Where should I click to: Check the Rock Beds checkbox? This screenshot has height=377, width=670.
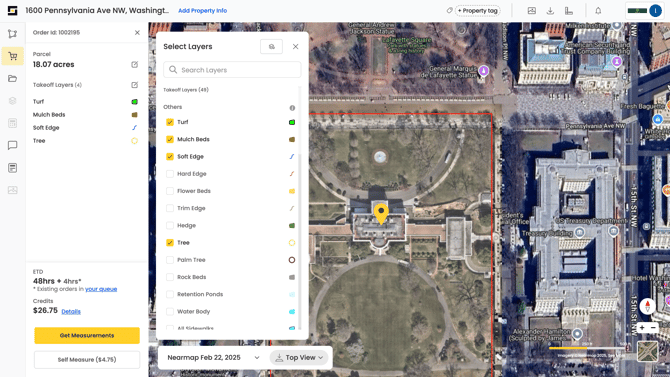coord(170,277)
